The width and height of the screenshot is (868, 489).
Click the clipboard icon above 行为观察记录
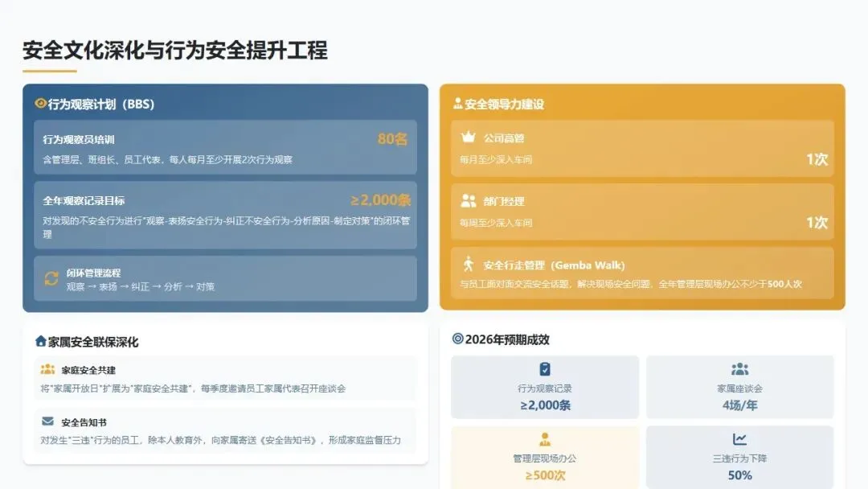click(545, 369)
